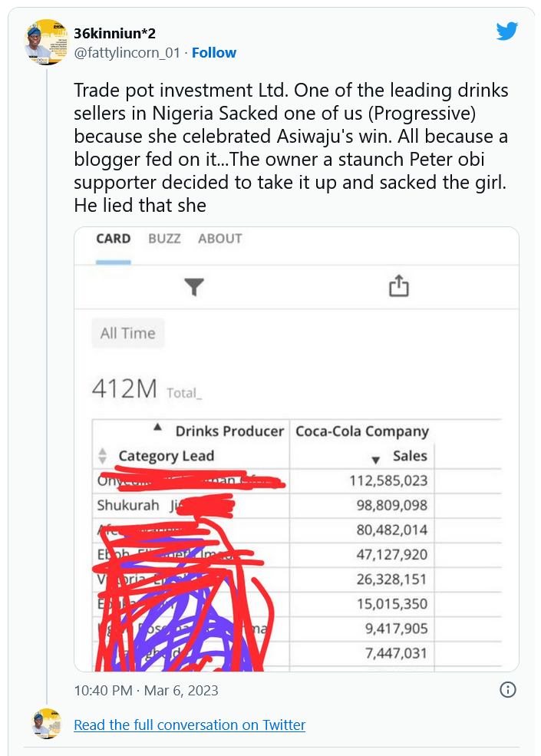The width and height of the screenshot is (541, 756).
Task: Click the share/export icon on the card
Action: coord(398,285)
